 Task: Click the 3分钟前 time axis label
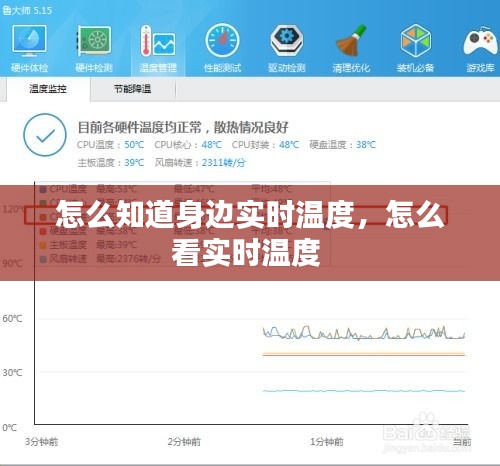[42, 442]
